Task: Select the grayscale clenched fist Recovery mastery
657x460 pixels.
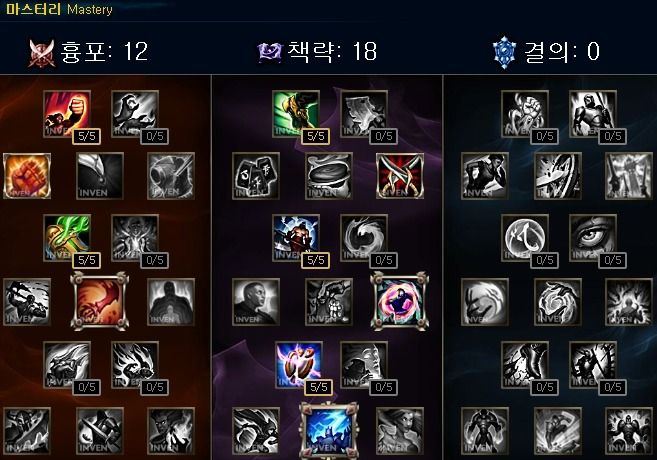Action: coord(525,114)
